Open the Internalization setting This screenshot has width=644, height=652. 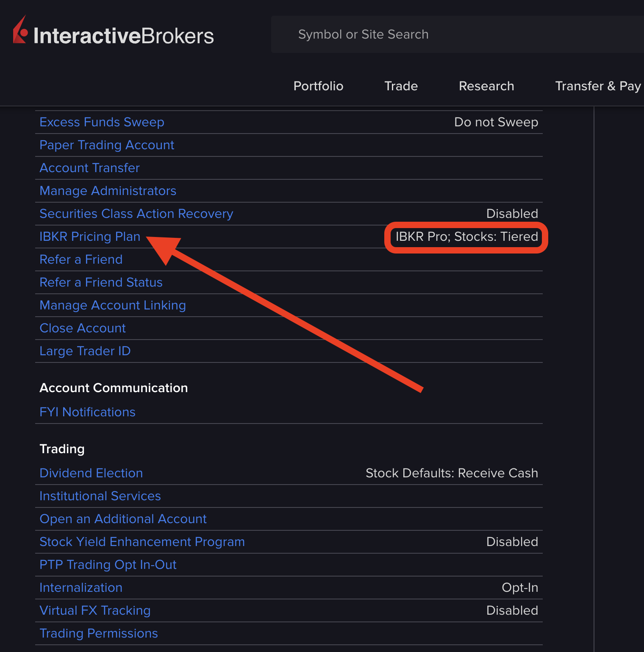(81, 588)
